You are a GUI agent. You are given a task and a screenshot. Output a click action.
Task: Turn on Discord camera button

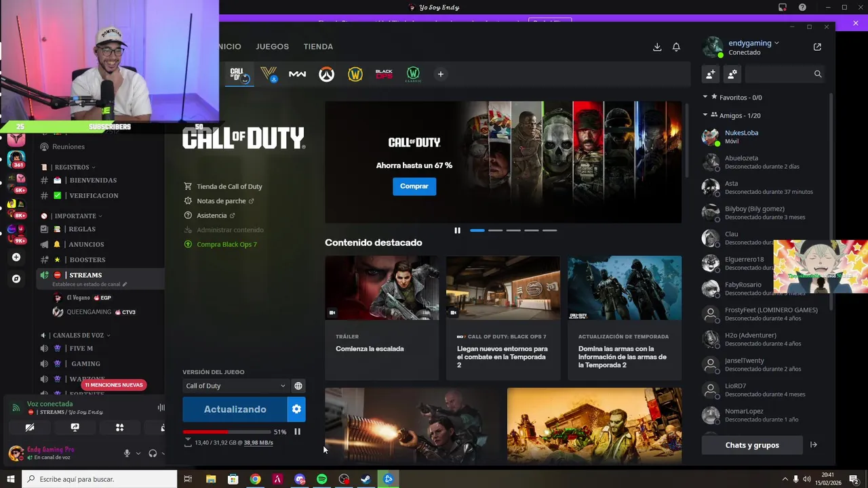30,428
